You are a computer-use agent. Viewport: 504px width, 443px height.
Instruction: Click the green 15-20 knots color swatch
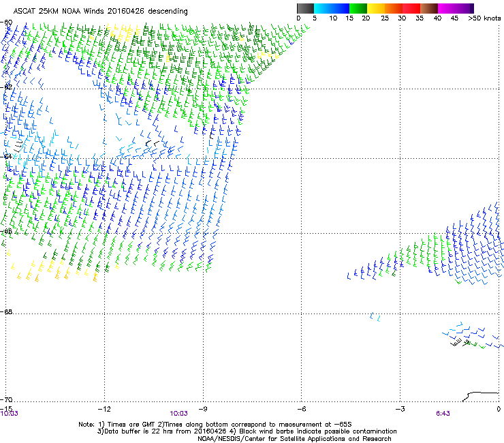coord(358,8)
